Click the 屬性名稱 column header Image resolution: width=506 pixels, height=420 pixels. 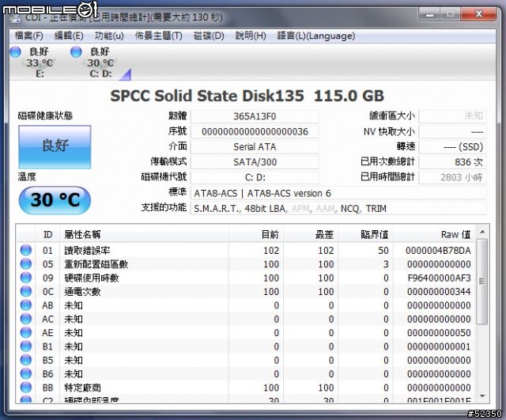click(x=145, y=234)
